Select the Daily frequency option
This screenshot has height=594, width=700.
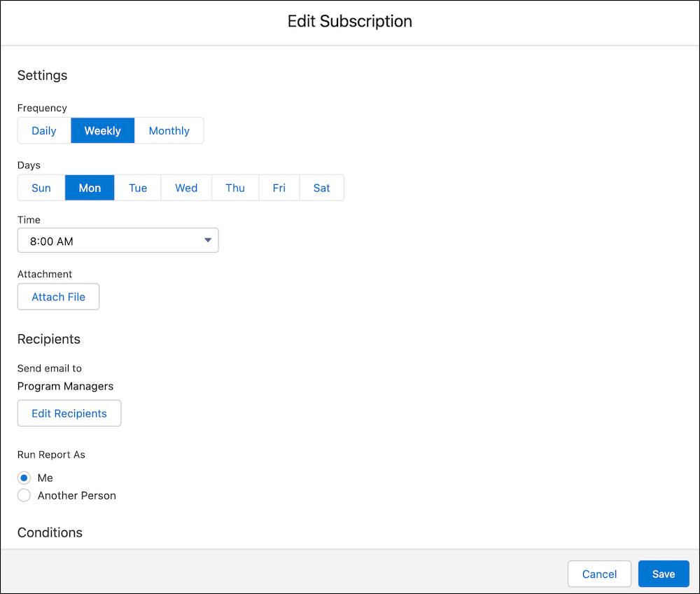coord(43,130)
